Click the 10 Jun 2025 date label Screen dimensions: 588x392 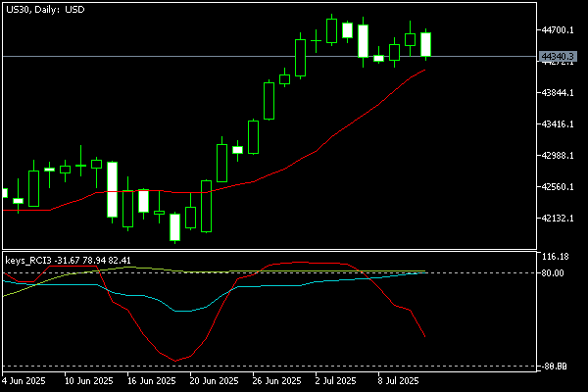click(89, 381)
